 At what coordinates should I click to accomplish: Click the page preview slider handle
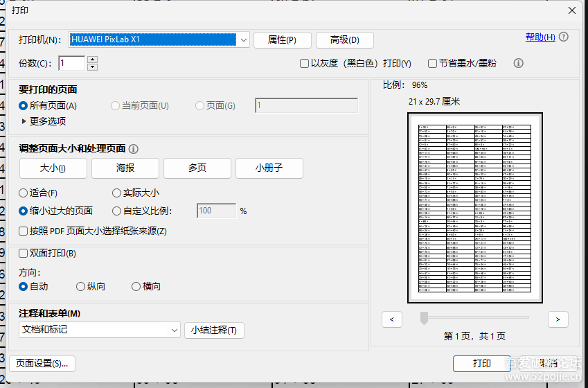pyautogui.click(x=424, y=317)
